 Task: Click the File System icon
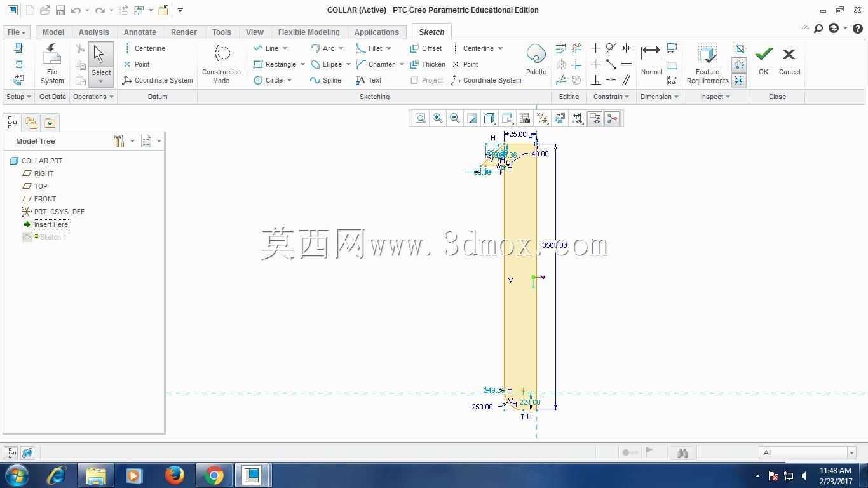[x=52, y=64]
